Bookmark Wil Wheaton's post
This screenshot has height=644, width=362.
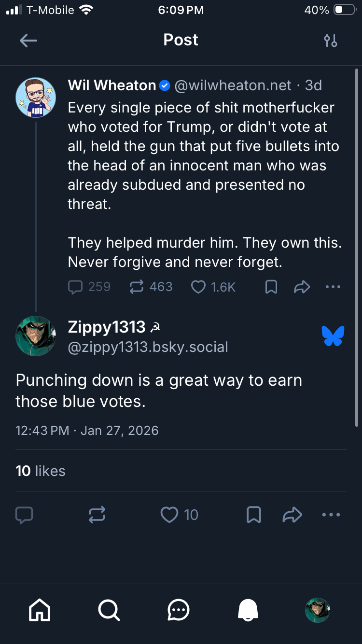(x=271, y=287)
